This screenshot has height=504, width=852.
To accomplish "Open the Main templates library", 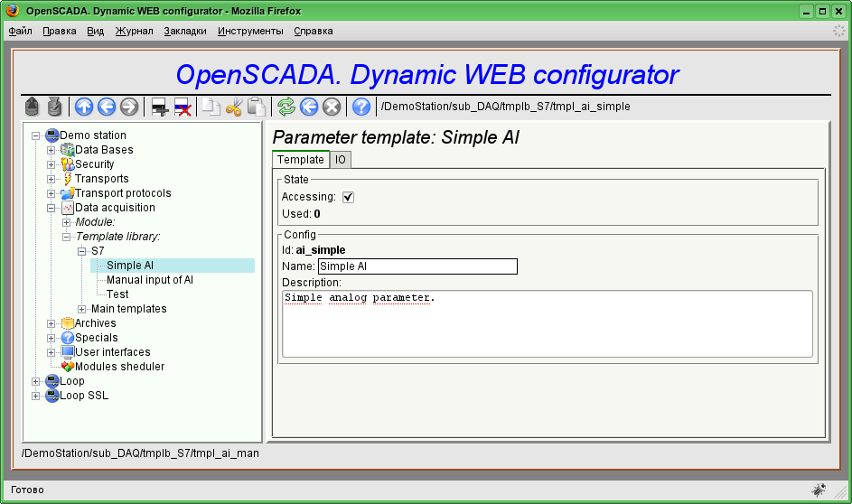I will 129,309.
